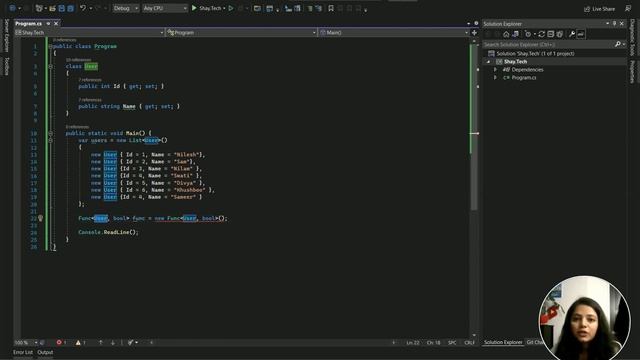The height and width of the screenshot is (360, 640).
Task: Select the Shay.Tech project item
Action: click(515, 62)
